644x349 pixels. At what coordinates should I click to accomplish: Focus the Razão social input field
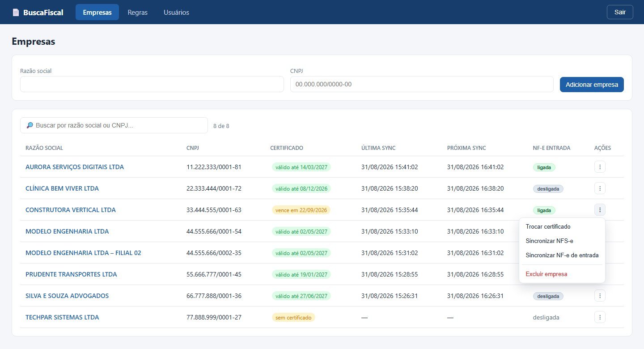(152, 84)
